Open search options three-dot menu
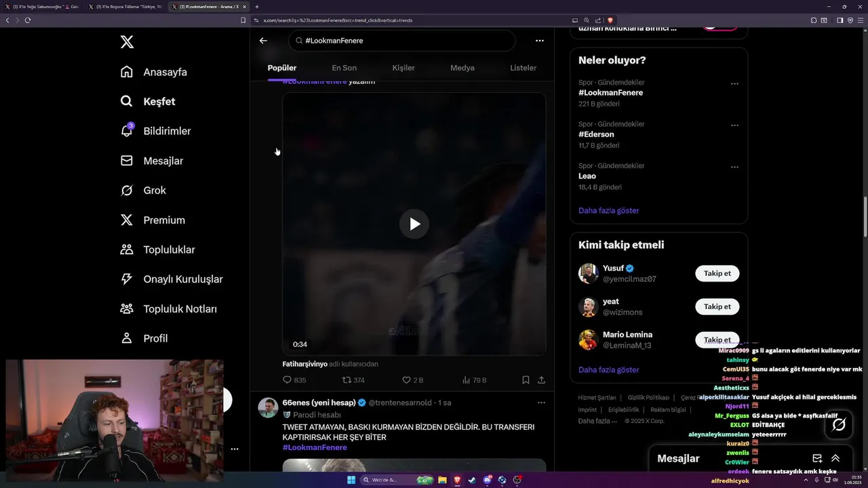 click(x=540, y=41)
